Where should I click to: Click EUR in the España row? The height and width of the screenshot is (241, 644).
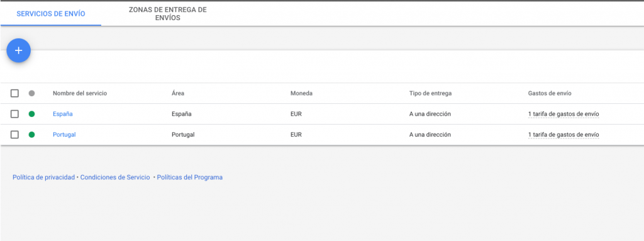click(296, 114)
